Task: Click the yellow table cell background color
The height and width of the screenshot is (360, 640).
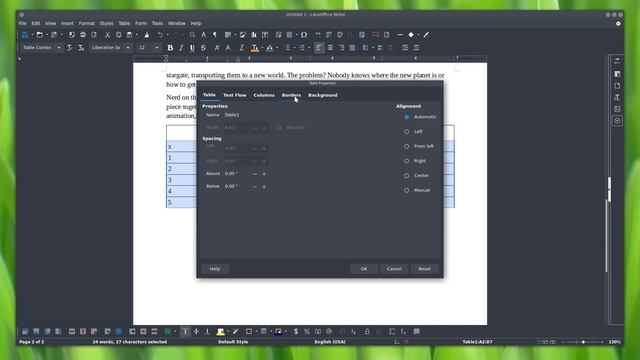Action: pyautogui.click(x=221, y=331)
